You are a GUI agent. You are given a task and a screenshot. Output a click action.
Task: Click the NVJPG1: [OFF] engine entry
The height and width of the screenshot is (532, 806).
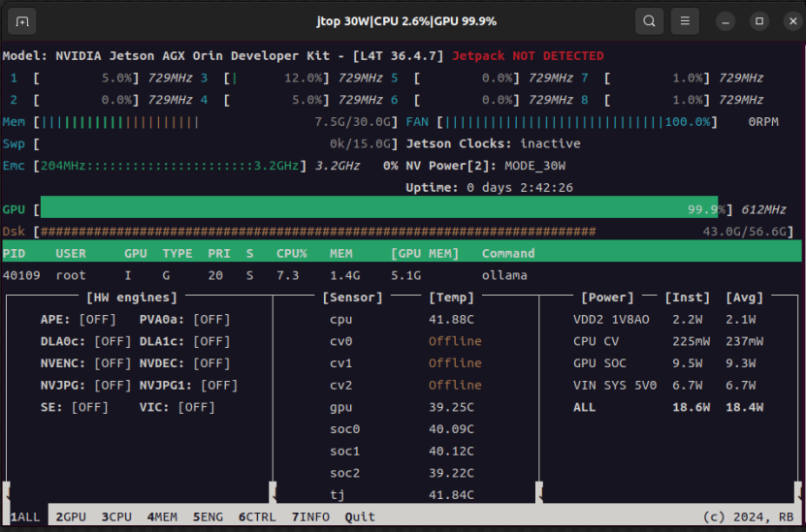click(x=189, y=385)
